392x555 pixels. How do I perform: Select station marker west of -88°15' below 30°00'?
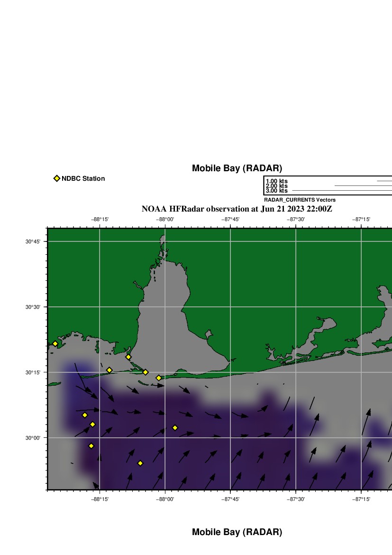(x=91, y=446)
